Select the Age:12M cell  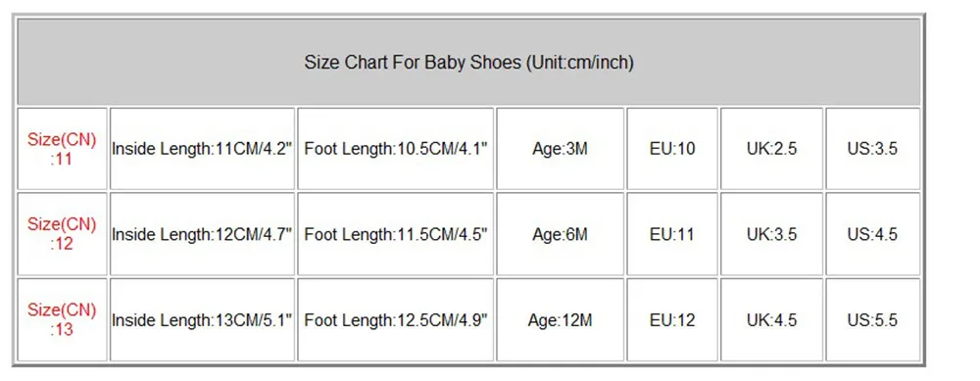pos(560,320)
